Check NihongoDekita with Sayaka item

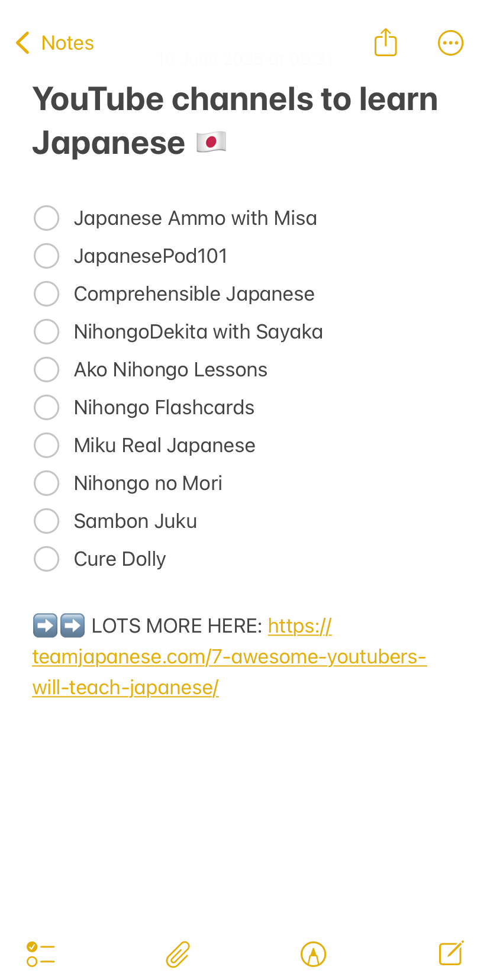click(47, 331)
